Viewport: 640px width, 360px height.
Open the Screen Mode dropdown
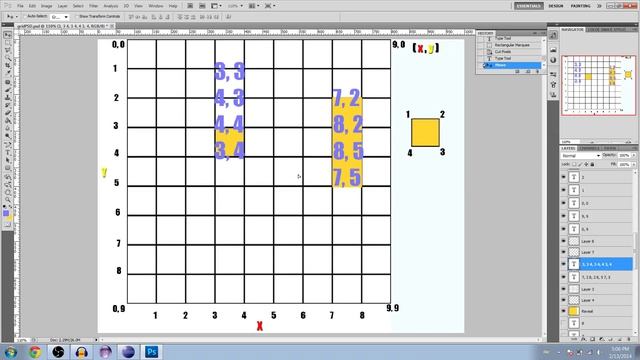coord(269,6)
